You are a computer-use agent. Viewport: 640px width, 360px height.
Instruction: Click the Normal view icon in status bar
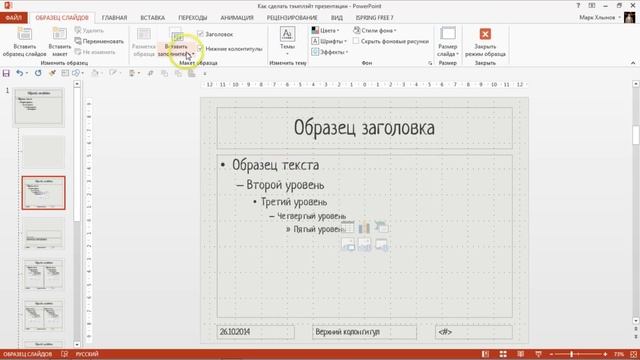(485, 354)
